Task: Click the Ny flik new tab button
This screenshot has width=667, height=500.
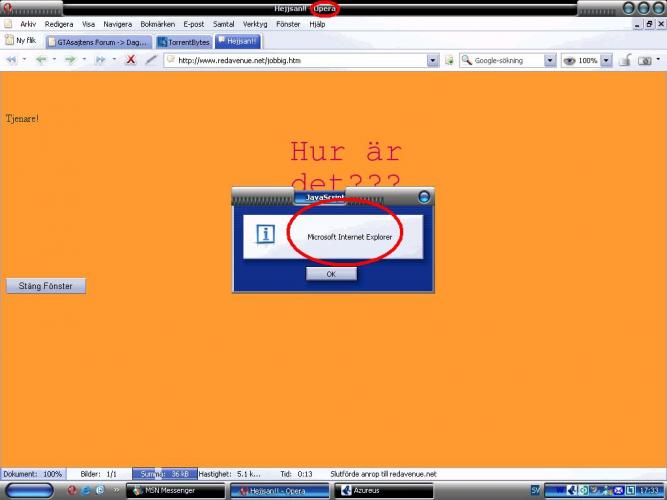Action: click(x=20, y=40)
